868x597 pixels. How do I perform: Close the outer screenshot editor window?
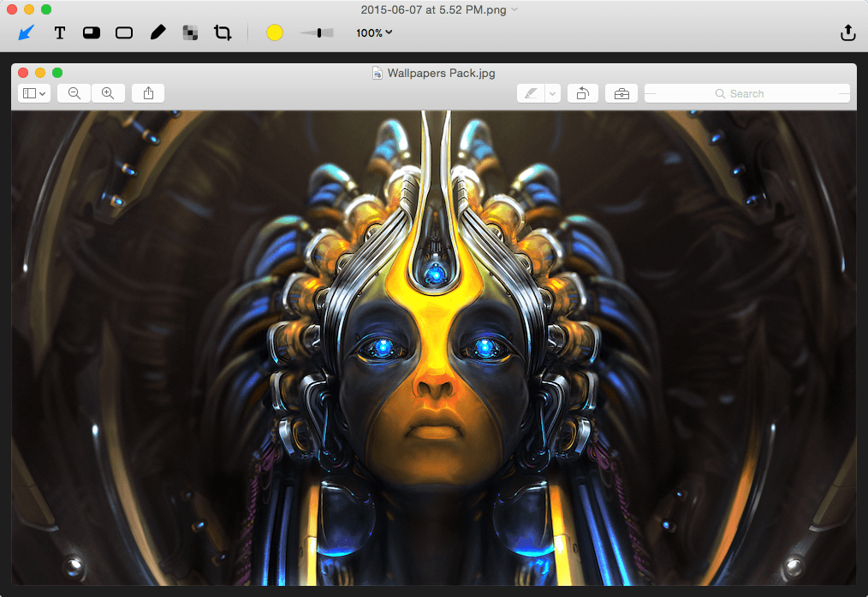tap(12, 9)
